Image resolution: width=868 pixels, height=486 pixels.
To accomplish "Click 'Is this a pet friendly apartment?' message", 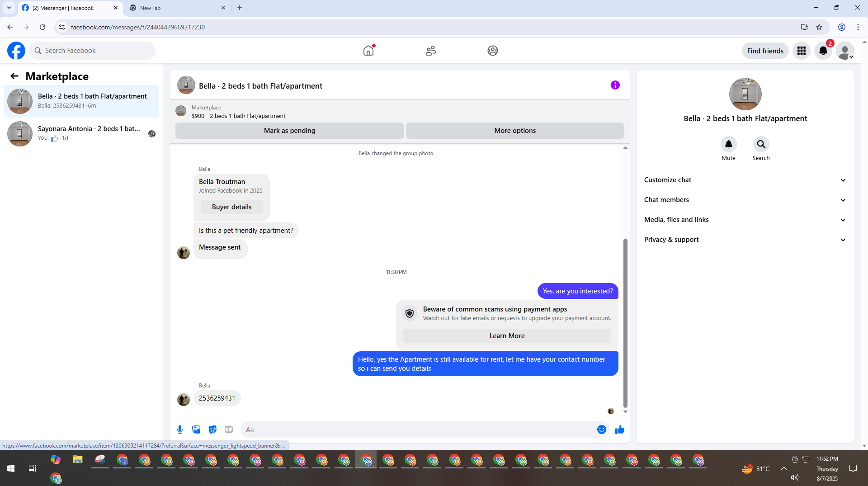I will point(246,231).
